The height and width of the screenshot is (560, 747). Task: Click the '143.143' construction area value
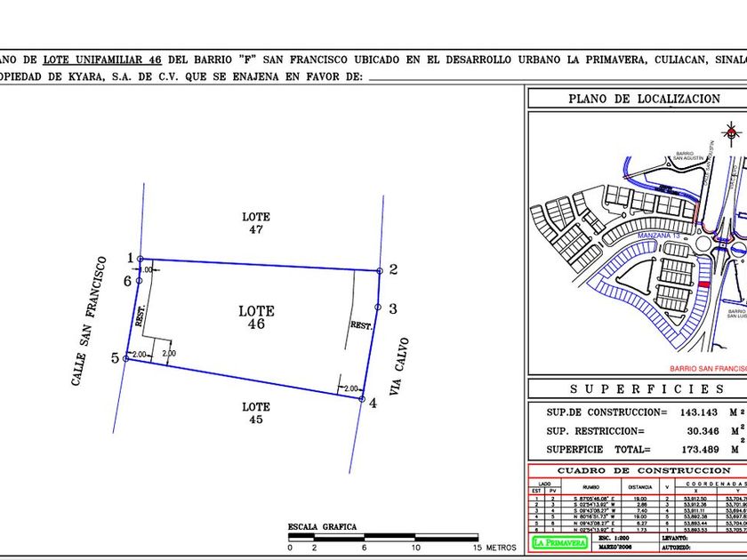click(x=699, y=412)
